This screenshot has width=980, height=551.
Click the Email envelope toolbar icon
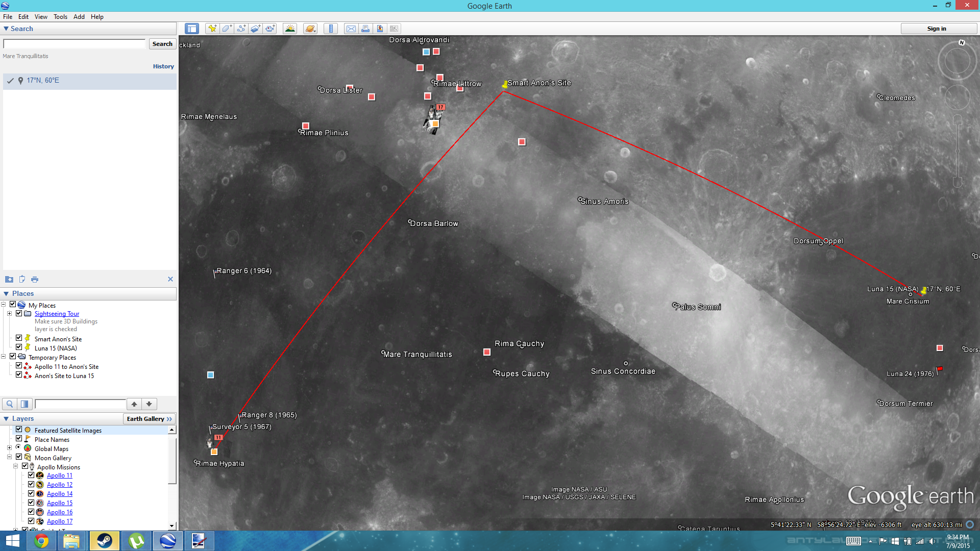(351, 29)
